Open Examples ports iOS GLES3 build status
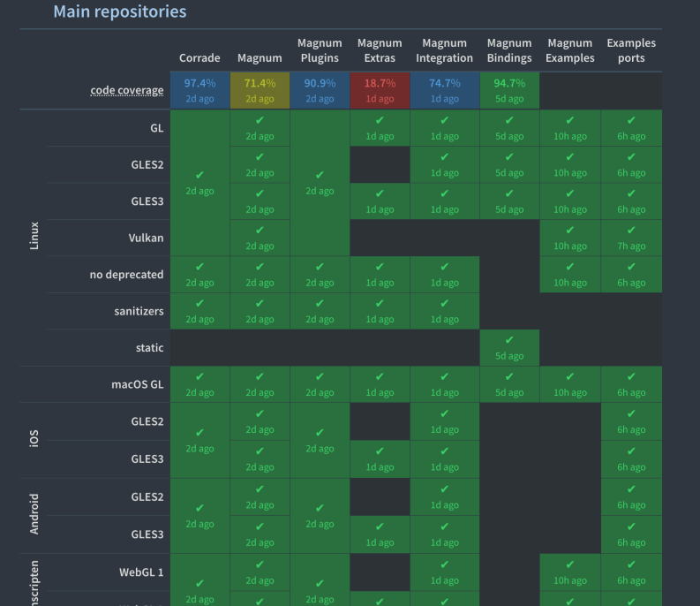 point(631,459)
